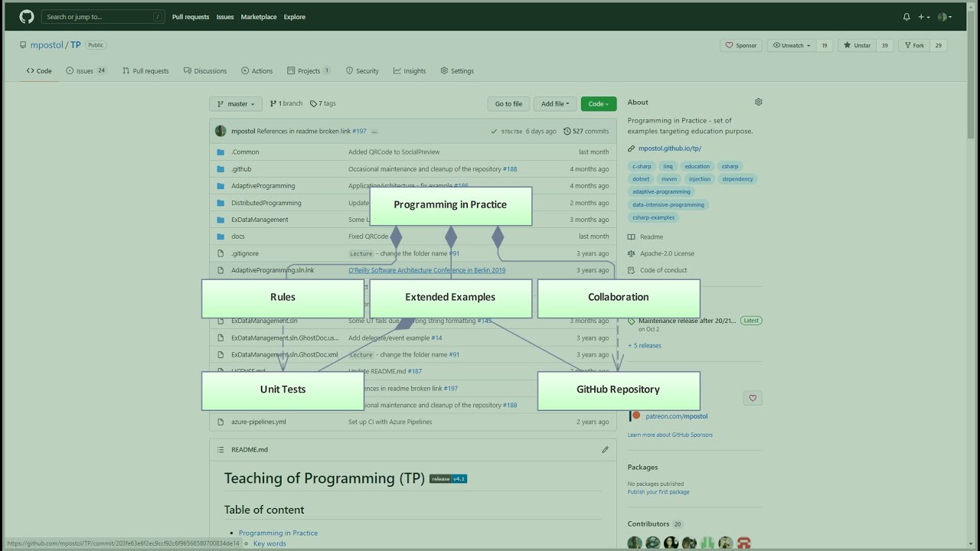The width and height of the screenshot is (980, 551).
Task: Open the .github folder
Action: pos(241,169)
